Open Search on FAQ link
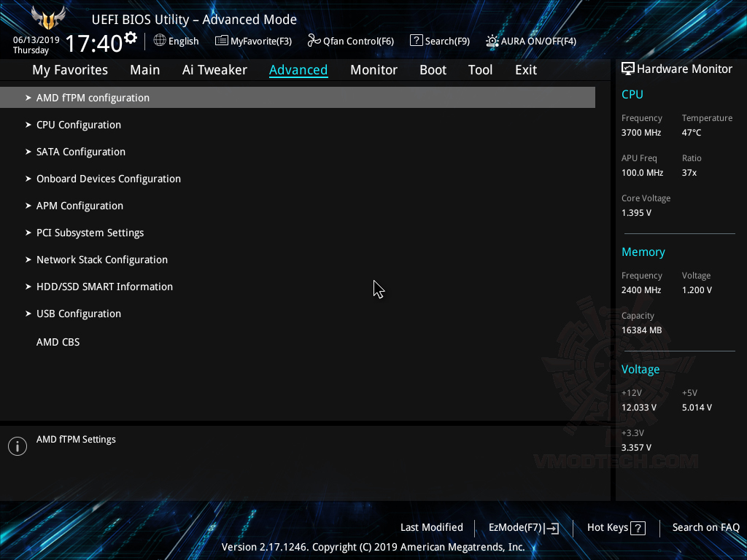The height and width of the screenshot is (560, 747). coord(706,527)
